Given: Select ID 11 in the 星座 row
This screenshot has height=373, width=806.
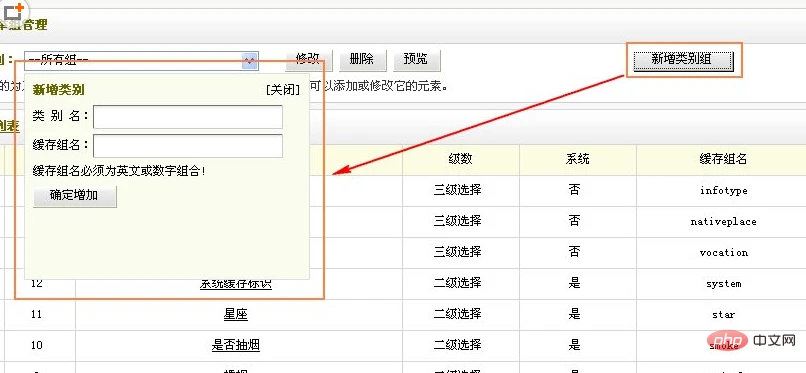Looking at the screenshot, I should pyautogui.click(x=36, y=314).
